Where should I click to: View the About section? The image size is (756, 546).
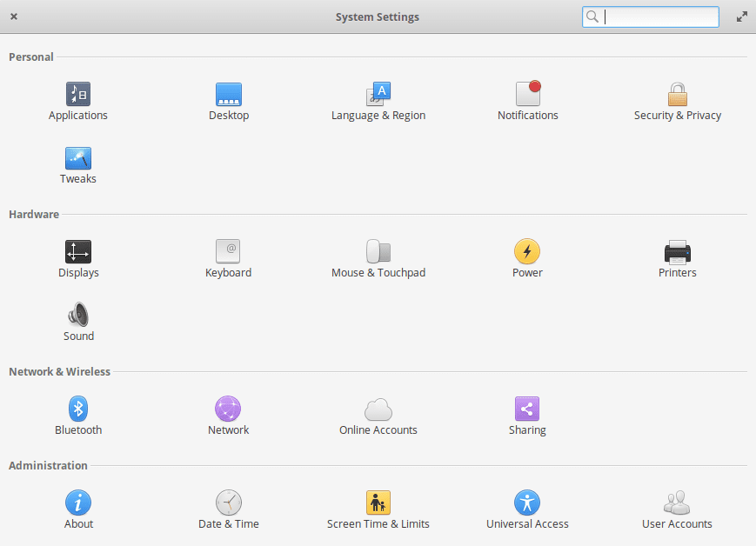click(78, 508)
